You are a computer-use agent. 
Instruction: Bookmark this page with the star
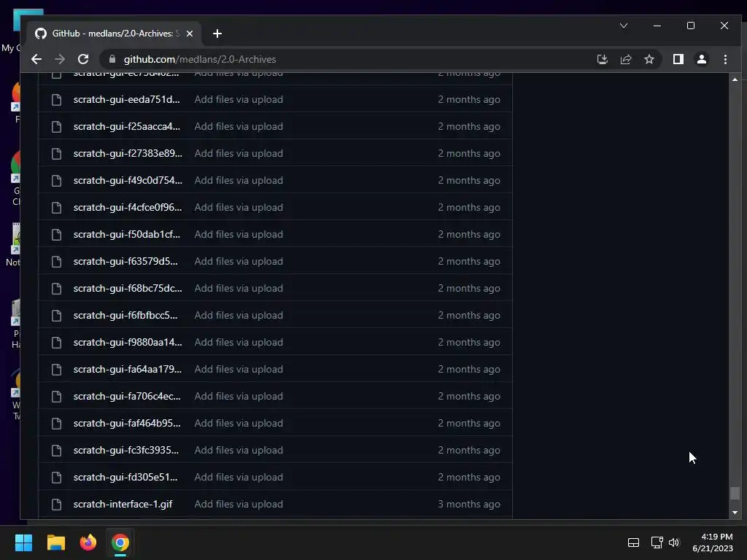[649, 59]
